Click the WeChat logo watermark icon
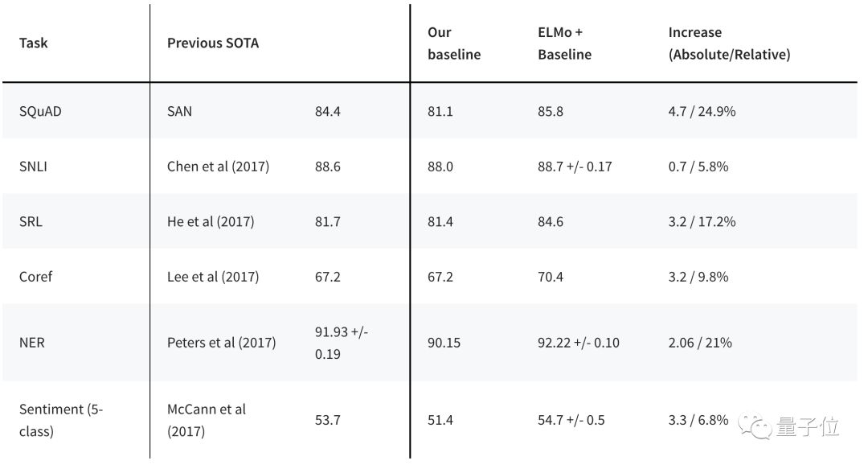 756,426
